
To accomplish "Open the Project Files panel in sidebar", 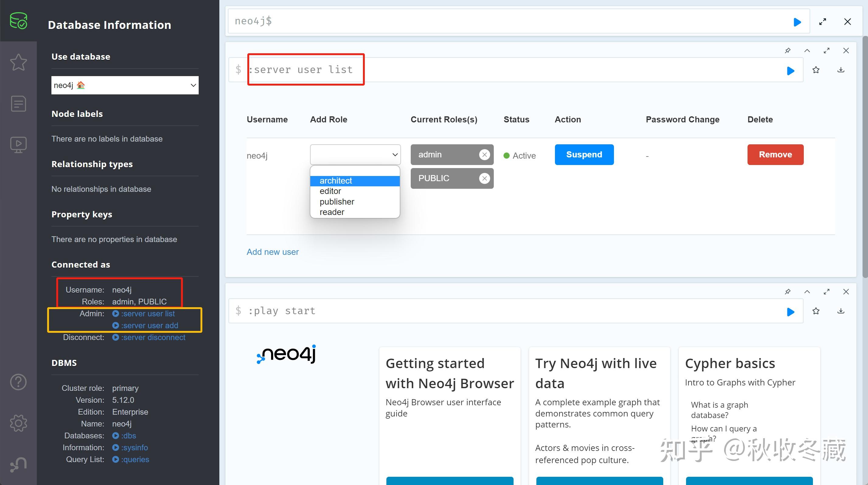I will (x=19, y=104).
